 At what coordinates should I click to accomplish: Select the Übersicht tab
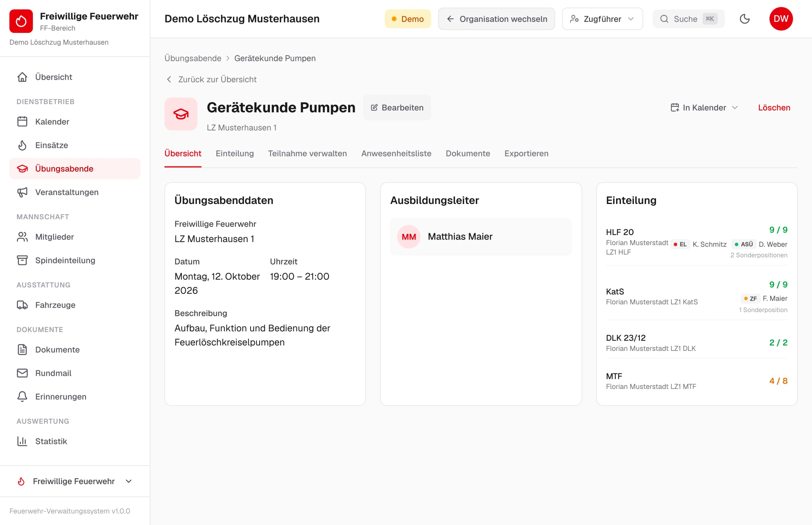pyautogui.click(x=183, y=154)
